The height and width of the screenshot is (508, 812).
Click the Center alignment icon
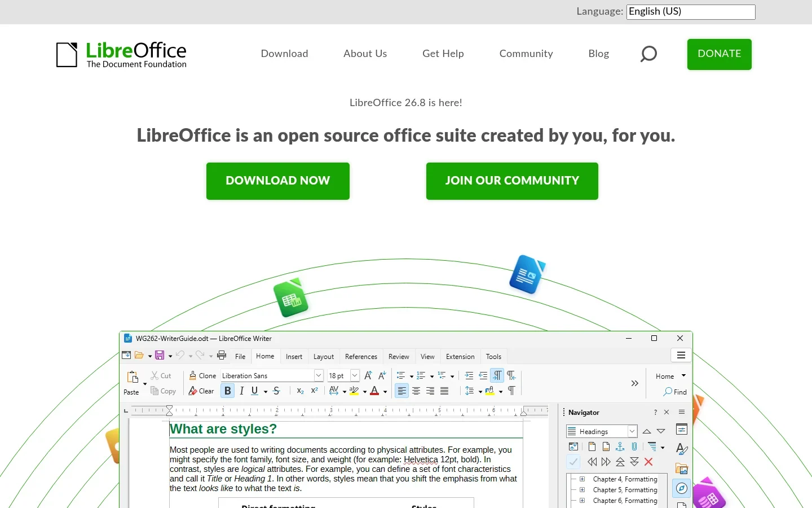point(416,391)
